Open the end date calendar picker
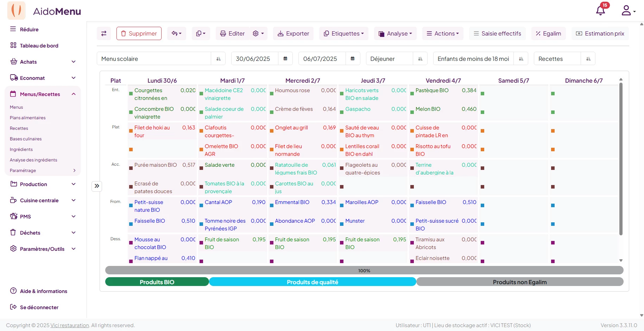This screenshot has width=644, height=331. coord(353,59)
